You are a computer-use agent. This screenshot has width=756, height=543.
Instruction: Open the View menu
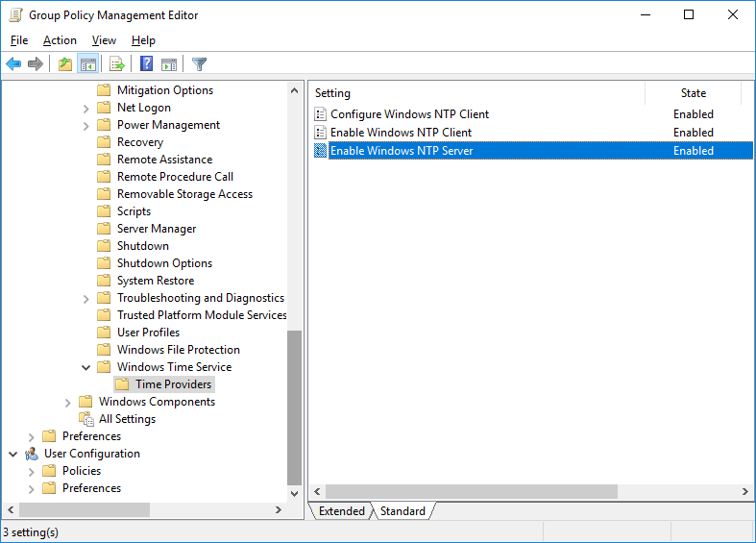click(104, 40)
